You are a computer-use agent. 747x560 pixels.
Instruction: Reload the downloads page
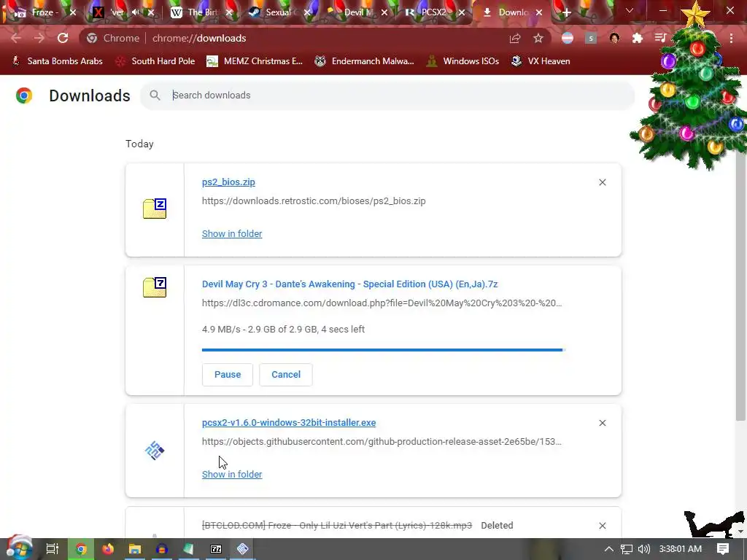[x=63, y=38]
